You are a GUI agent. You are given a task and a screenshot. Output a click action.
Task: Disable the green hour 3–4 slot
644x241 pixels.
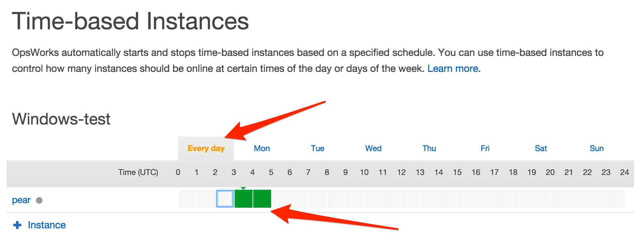click(244, 199)
